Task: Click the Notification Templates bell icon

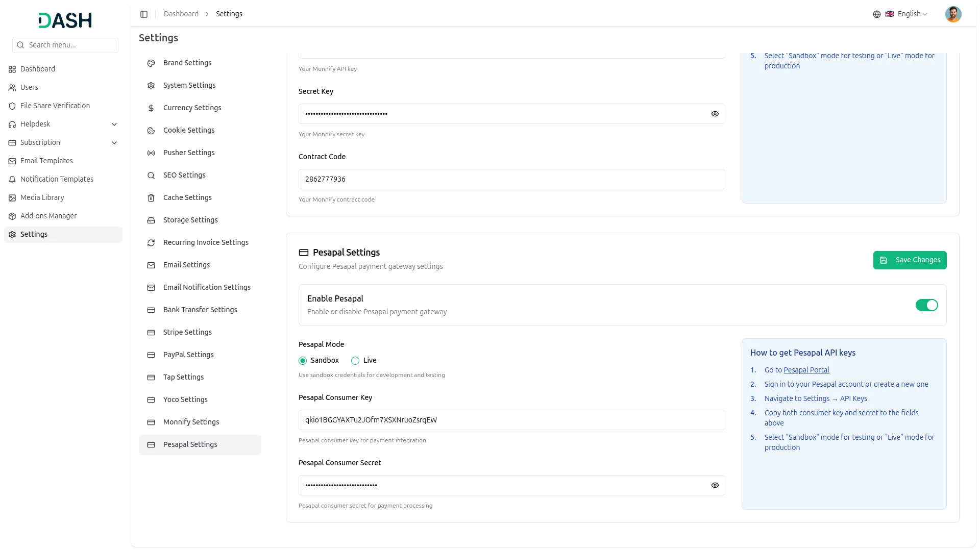Action: coord(12,180)
